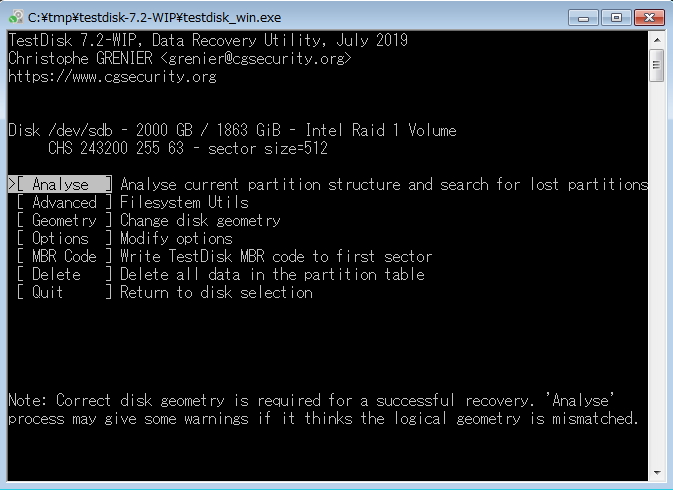The image size is (673, 490).
Task: Select the Analyse menu option
Action: (61, 185)
